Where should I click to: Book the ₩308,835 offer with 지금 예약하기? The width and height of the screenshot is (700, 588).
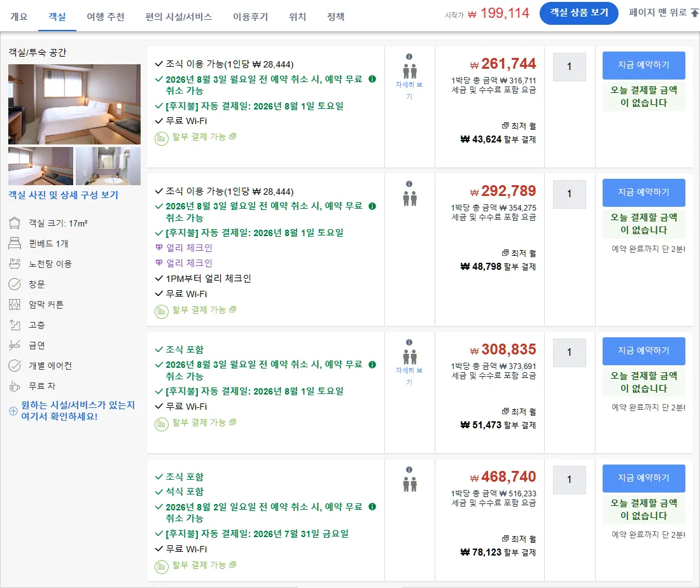point(643,351)
